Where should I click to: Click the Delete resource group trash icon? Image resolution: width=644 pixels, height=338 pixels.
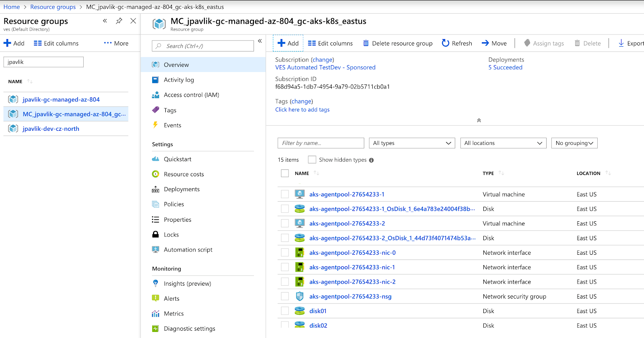click(366, 43)
